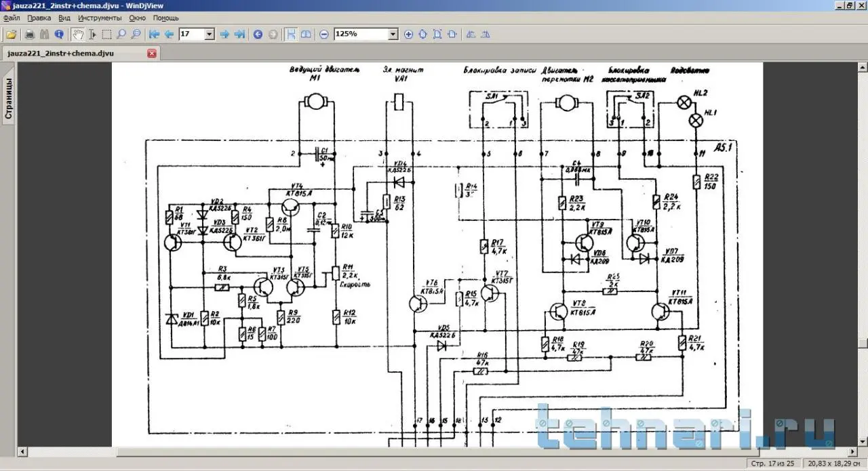This screenshot has width=868, height=471.
Task: Go to the first page
Action: click(154, 34)
